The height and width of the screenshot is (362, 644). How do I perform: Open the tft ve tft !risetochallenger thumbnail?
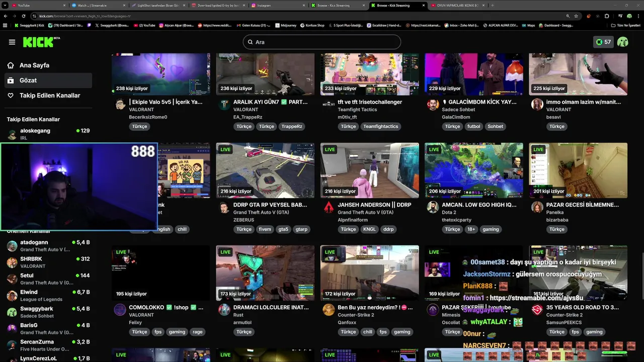coord(369,74)
